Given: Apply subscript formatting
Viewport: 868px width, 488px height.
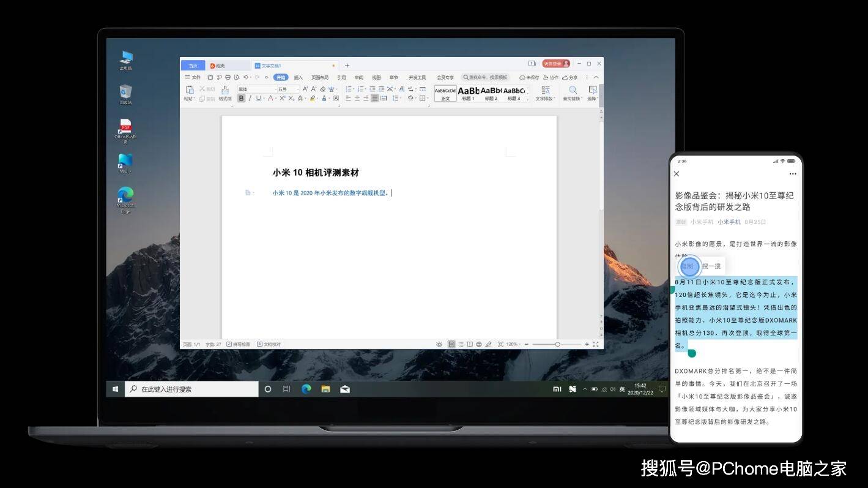Looking at the screenshot, I should click(x=291, y=98).
